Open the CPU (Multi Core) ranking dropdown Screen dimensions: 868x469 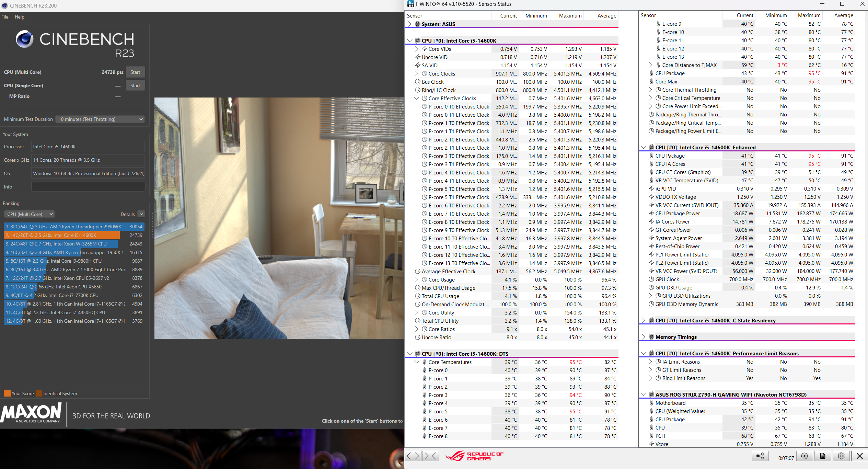30,214
